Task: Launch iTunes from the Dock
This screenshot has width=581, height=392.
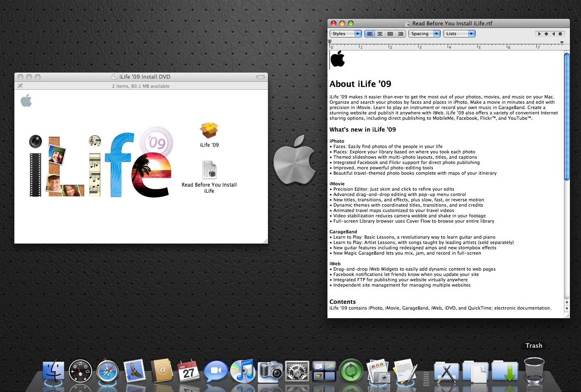Action: click(243, 371)
